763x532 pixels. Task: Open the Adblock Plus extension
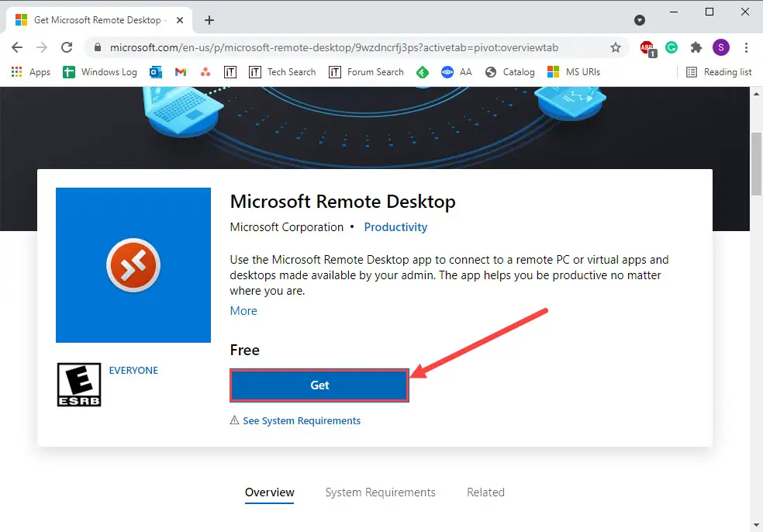pyautogui.click(x=647, y=48)
